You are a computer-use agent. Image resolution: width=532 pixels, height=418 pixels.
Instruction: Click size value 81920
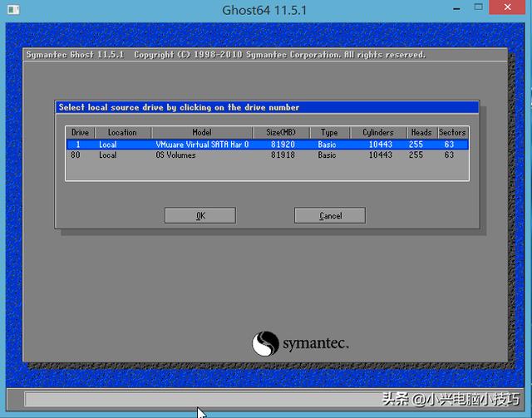point(283,145)
